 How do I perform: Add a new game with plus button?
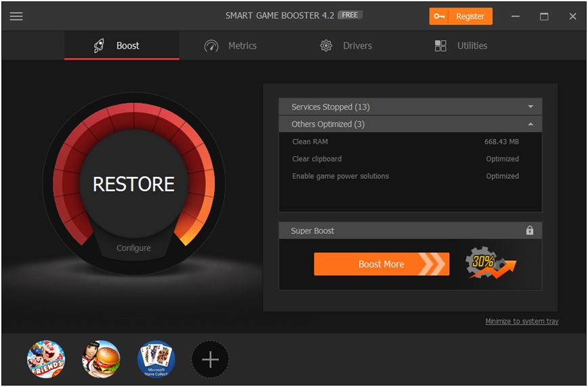[211, 360]
